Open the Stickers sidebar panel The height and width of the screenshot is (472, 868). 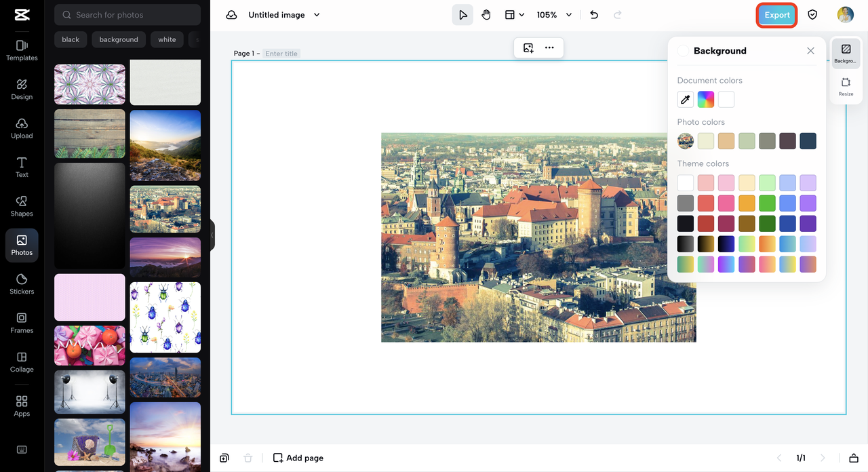[22, 284]
